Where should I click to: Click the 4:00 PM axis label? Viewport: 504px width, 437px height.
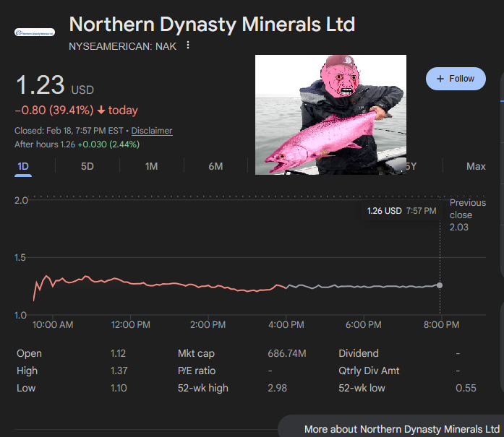click(286, 324)
